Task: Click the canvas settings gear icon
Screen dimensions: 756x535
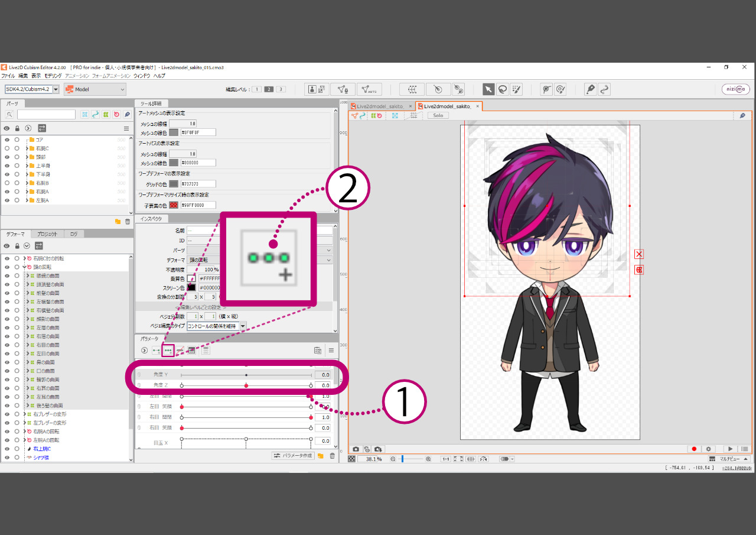Action: pos(708,449)
